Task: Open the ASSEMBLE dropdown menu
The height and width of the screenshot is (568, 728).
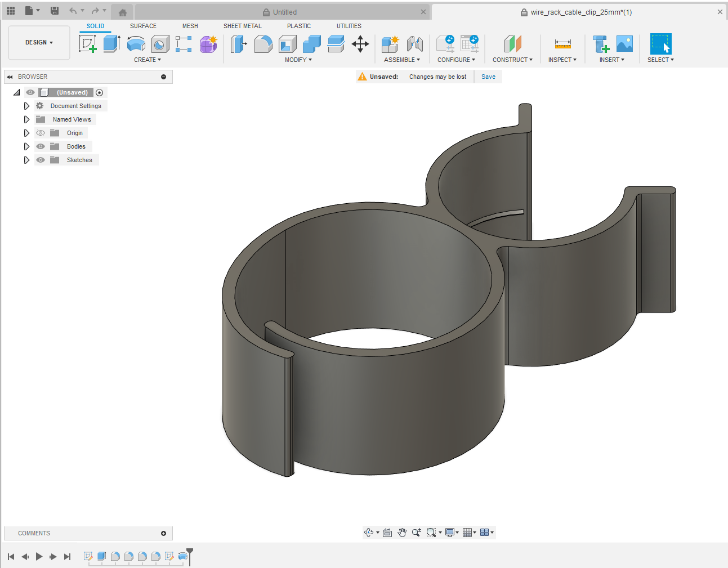Action: click(x=402, y=60)
